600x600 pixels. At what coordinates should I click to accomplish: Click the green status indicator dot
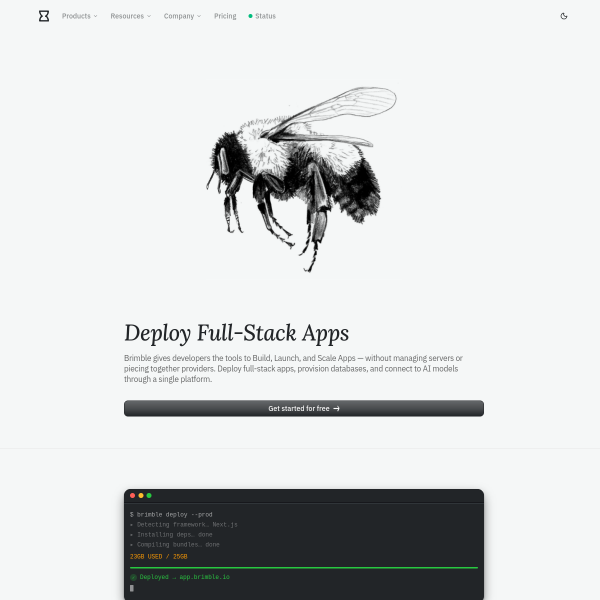coord(250,16)
